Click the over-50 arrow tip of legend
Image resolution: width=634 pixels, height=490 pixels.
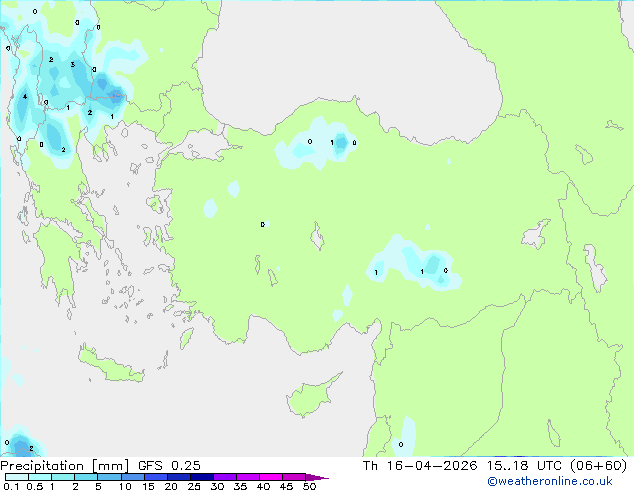tap(317, 477)
